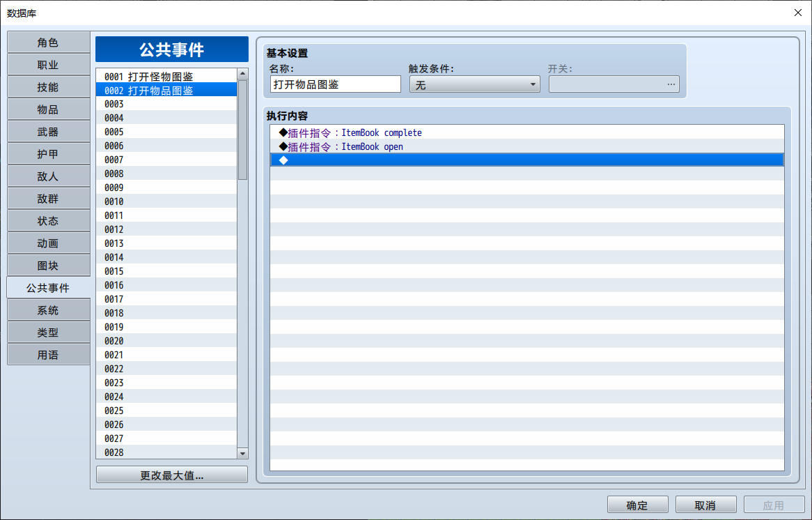Click the down arrow of the event list scrollbar
This screenshot has height=520, width=812.
tap(242, 453)
